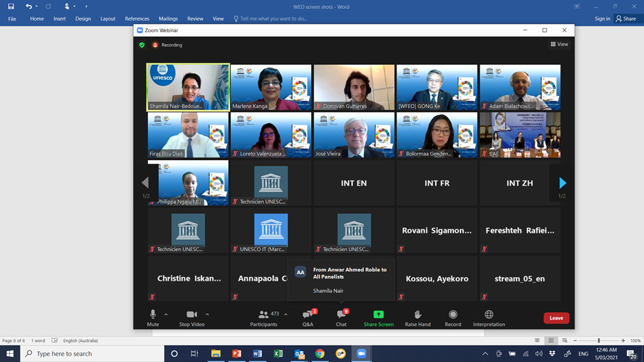Select Shamila Nair-Bedoue video tile
Screen dimensions: 644x362
(x=188, y=87)
